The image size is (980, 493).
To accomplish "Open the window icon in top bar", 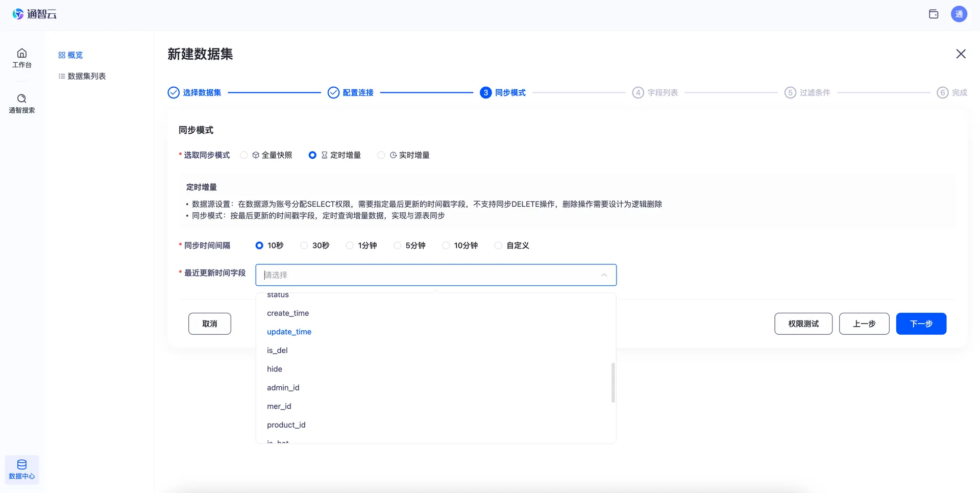I will point(934,14).
